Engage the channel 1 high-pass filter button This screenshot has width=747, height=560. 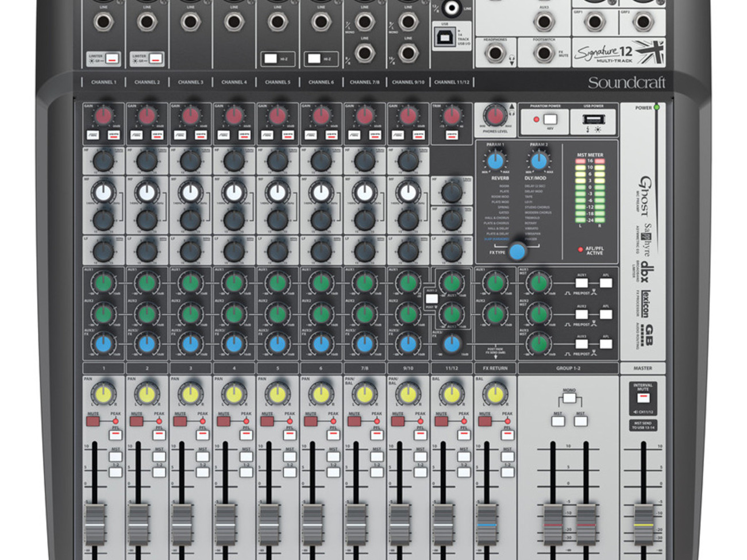[92, 135]
